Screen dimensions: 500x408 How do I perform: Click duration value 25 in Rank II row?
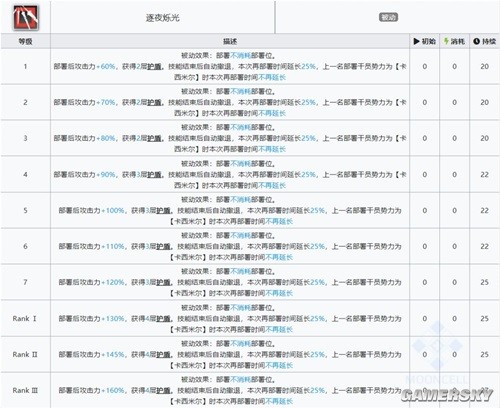coord(485,354)
